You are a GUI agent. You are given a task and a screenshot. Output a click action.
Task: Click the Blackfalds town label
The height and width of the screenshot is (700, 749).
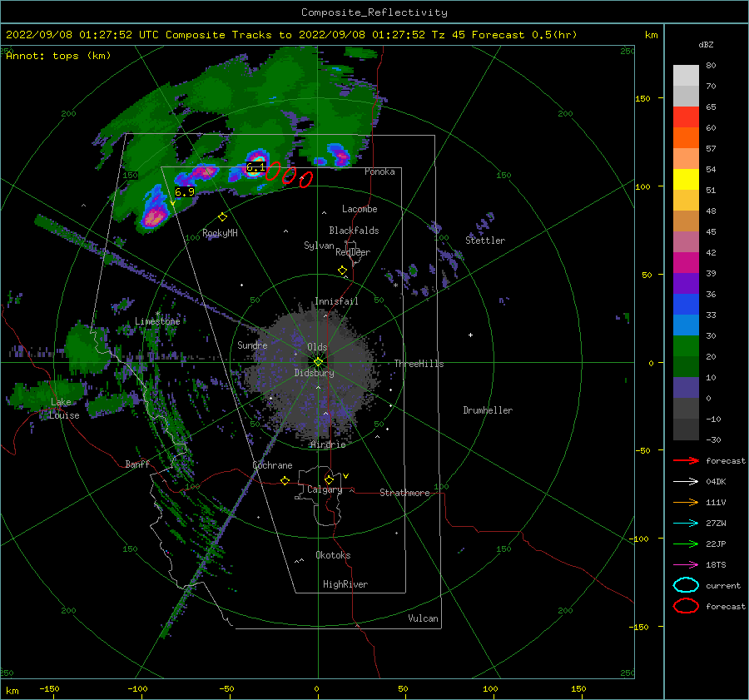point(354,231)
